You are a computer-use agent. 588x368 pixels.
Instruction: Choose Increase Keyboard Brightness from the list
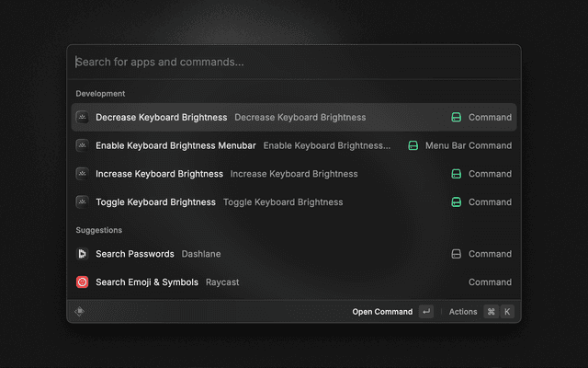coord(159,174)
